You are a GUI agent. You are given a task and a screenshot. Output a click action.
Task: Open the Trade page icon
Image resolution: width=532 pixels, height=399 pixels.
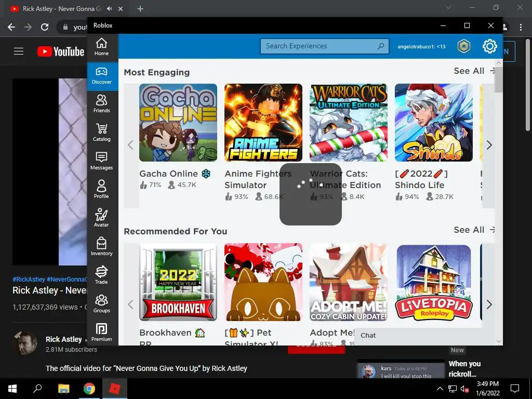(x=101, y=272)
